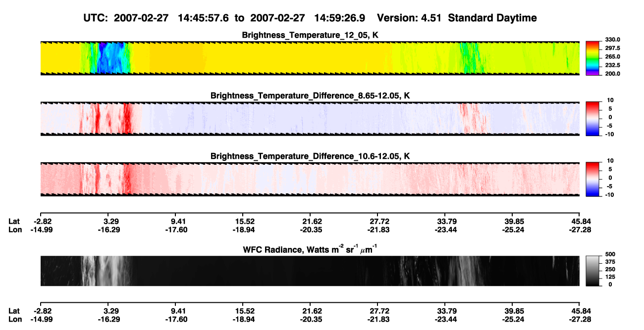The height and width of the screenshot is (330, 644).
Task: Click the 250 tick on the WFC colorbar
Action: pos(609,269)
